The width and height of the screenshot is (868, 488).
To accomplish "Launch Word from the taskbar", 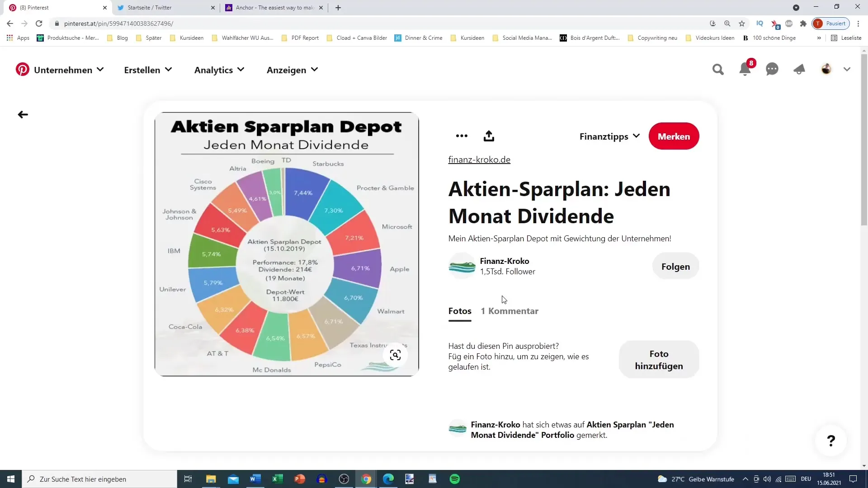I will click(x=255, y=479).
